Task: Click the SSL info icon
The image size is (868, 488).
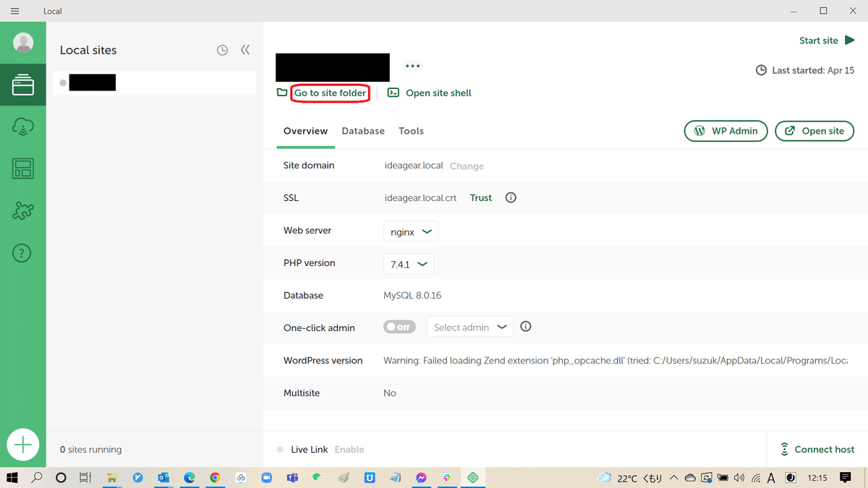Action: [x=511, y=197]
